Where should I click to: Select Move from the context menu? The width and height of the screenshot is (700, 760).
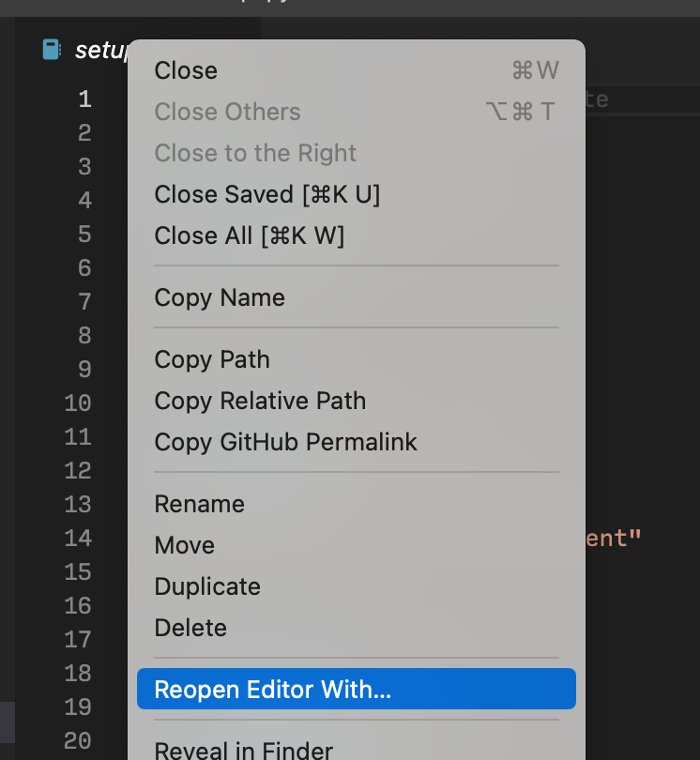[184, 545]
